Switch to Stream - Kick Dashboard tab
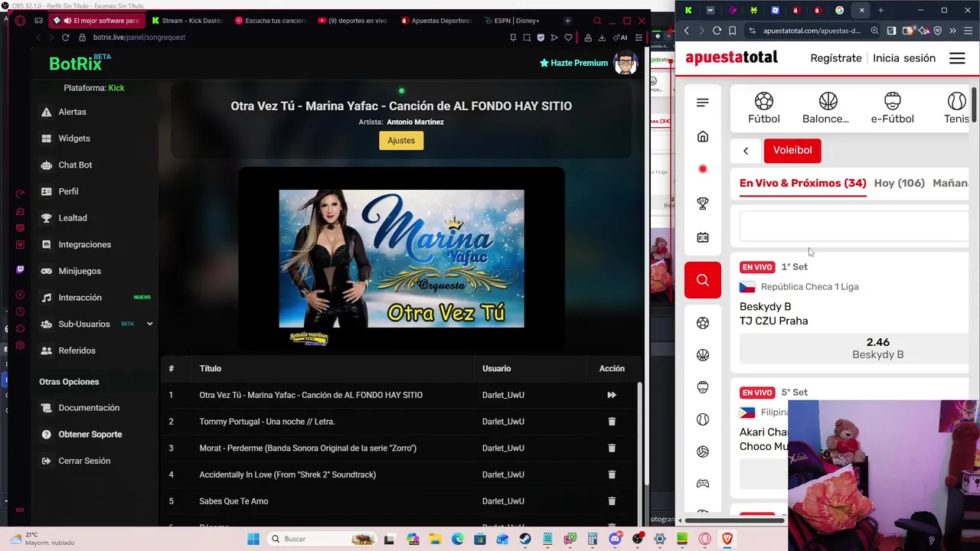980x551 pixels. (x=187, y=21)
